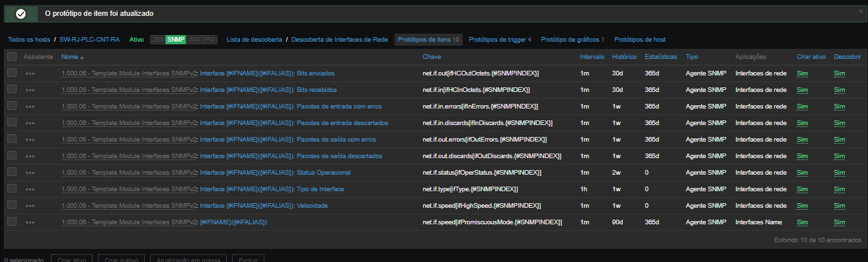Open the Protótipos de gráficos tab
The height and width of the screenshot is (262, 868).
[572, 40]
